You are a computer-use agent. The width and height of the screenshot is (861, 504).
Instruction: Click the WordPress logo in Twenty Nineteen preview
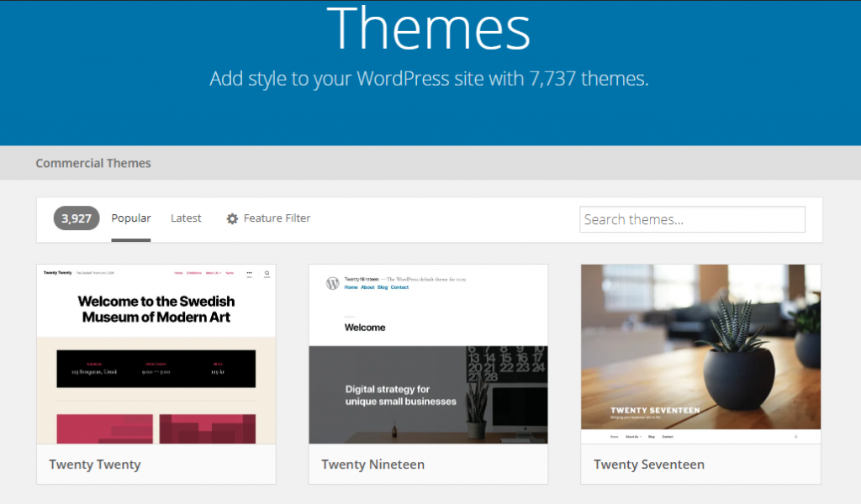point(333,283)
